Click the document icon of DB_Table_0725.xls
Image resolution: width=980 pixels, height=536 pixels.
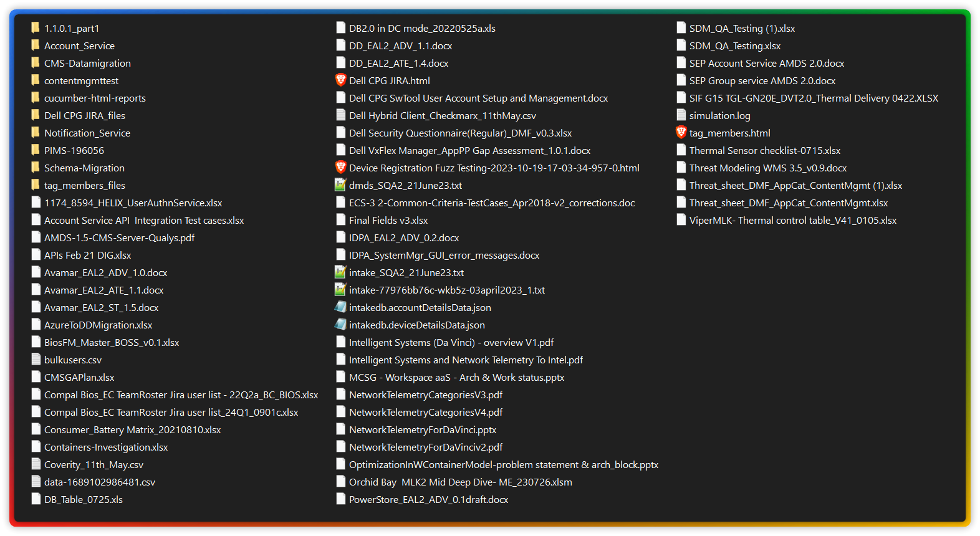[x=36, y=499]
